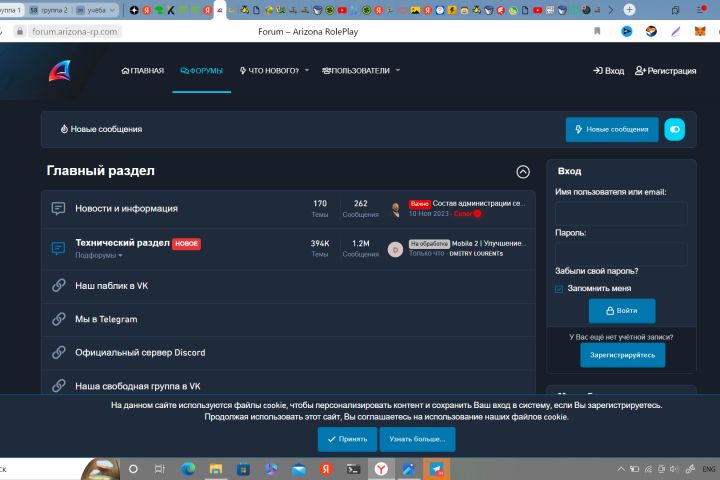Screen dimensions: 720x480
Task: Expand the Подфорумы dropdown
Action: [x=99, y=255]
